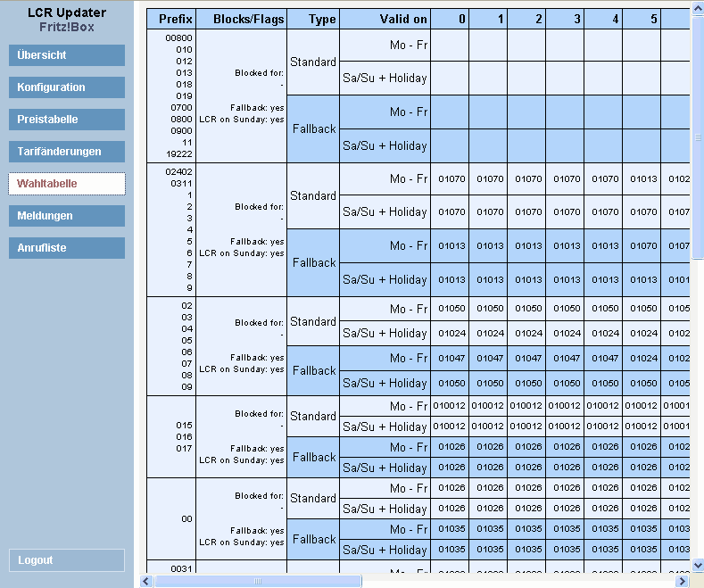704x588 pixels.
Task: Click the vertical scrollbar down arrow
Action: coord(698,567)
